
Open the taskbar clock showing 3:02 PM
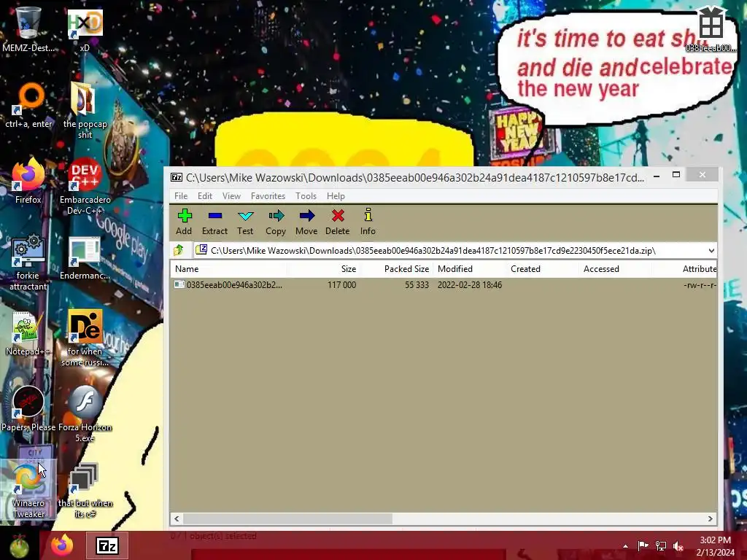(x=715, y=546)
